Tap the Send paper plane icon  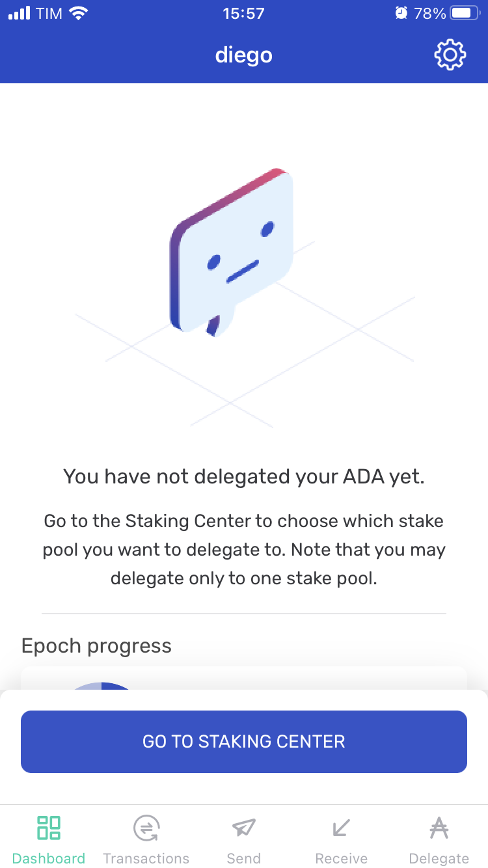243,828
